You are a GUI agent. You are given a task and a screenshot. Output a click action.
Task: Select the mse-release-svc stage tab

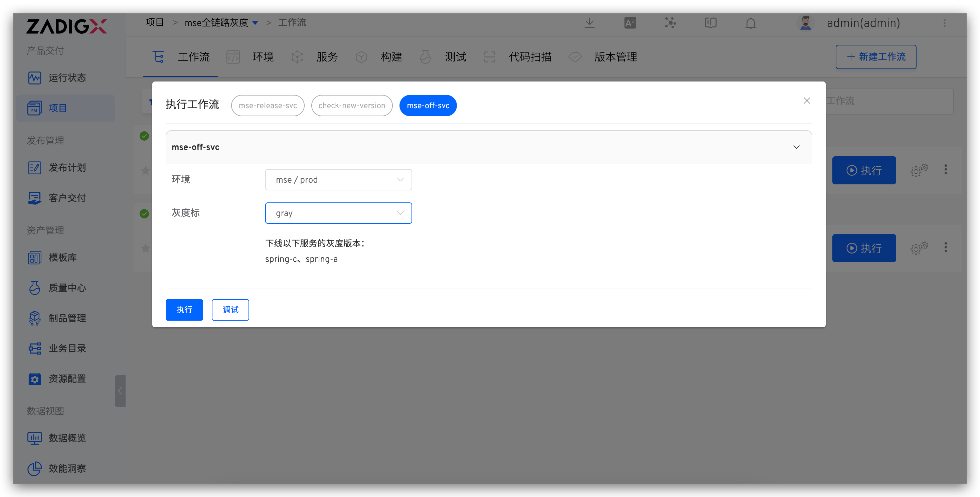tap(268, 106)
